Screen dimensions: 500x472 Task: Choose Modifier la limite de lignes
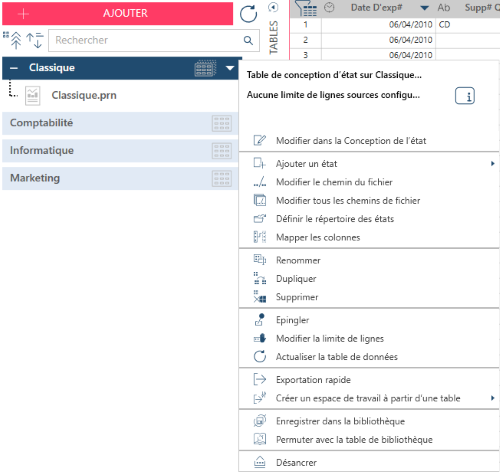coord(369,338)
